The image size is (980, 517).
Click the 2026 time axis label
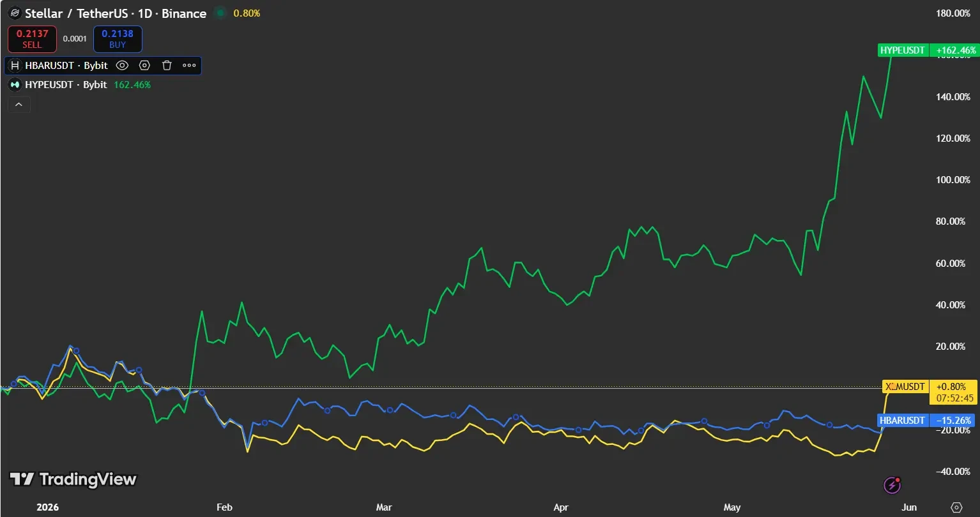tap(47, 507)
